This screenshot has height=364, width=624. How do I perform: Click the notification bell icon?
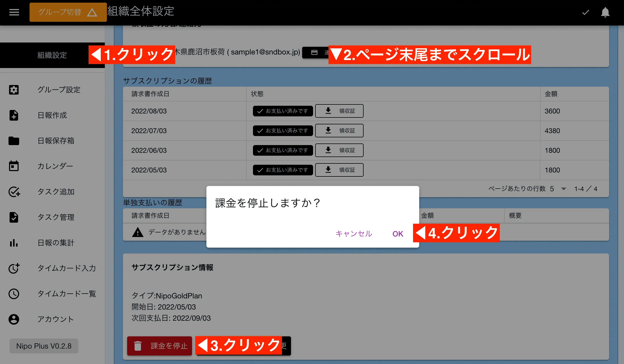tap(605, 12)
